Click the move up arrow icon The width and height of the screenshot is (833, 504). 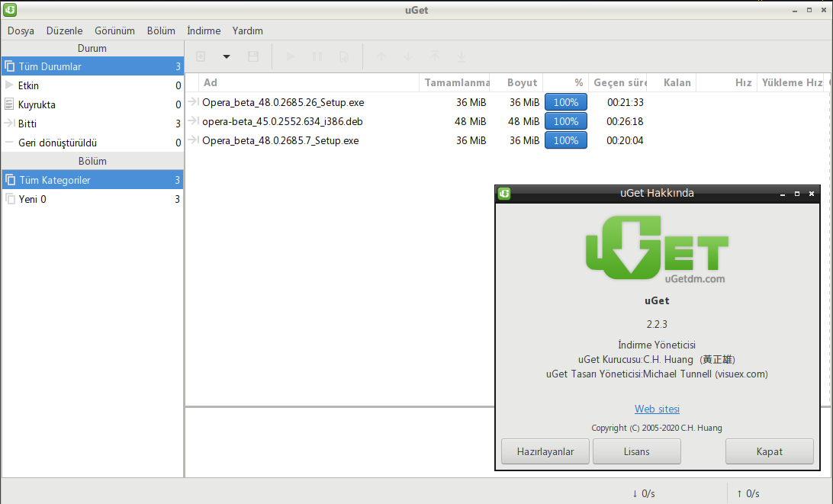click(381, 56)
